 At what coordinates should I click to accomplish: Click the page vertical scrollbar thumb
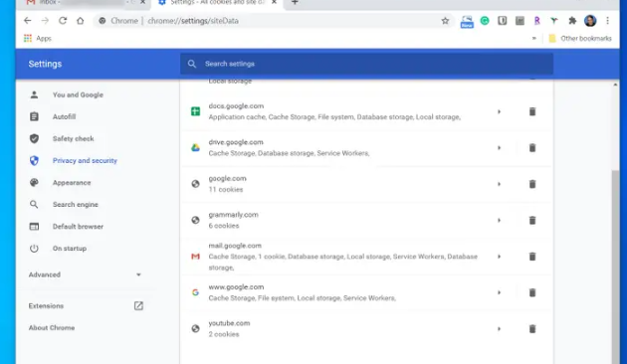(615, 267)
